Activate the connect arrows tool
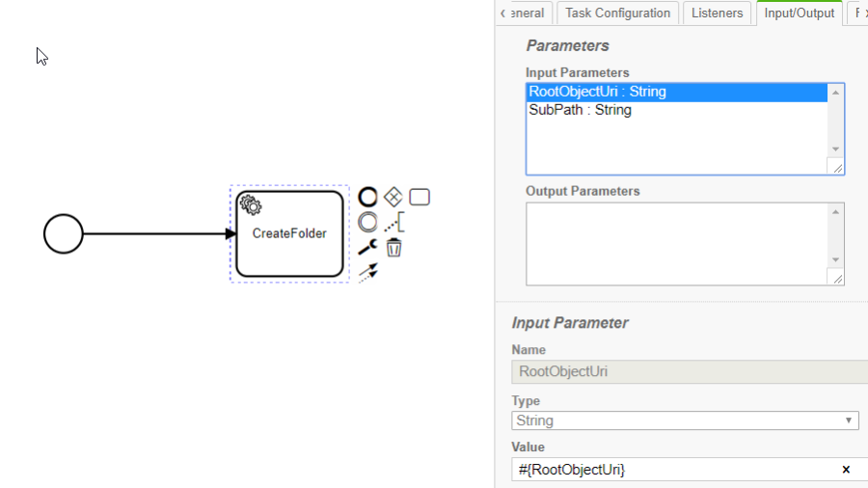The width and height of the screenshot is (868, 488). [367, 274]
